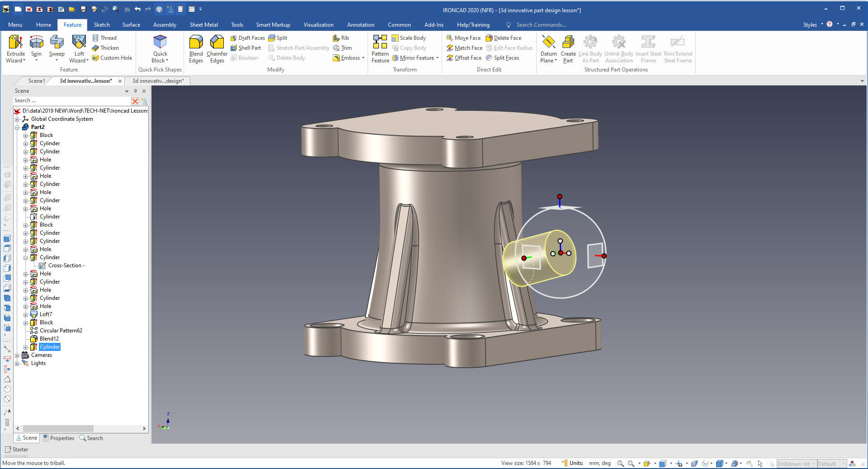Activate the Blend Edges tool
The height and width of the screenshot is (469, 868).
196,43
